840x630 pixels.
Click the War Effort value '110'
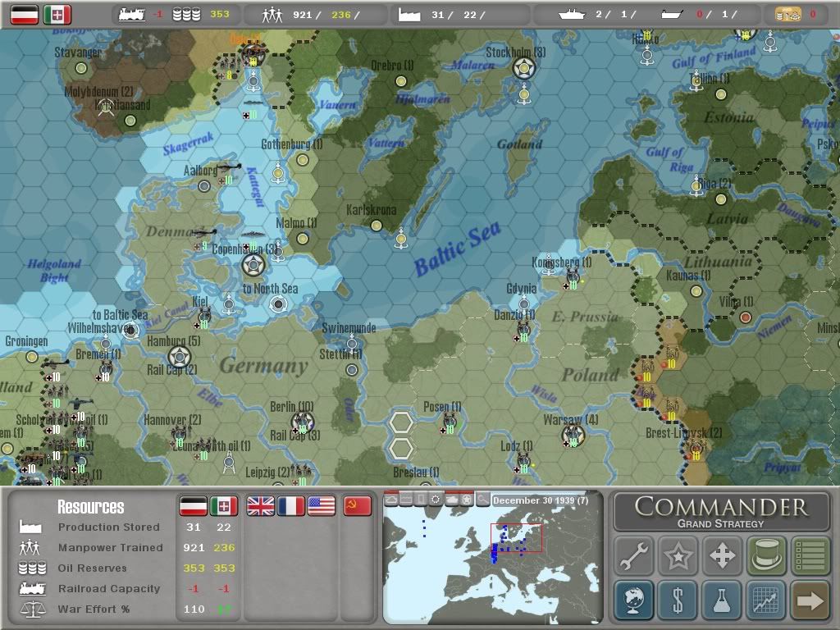pos(194,609)
